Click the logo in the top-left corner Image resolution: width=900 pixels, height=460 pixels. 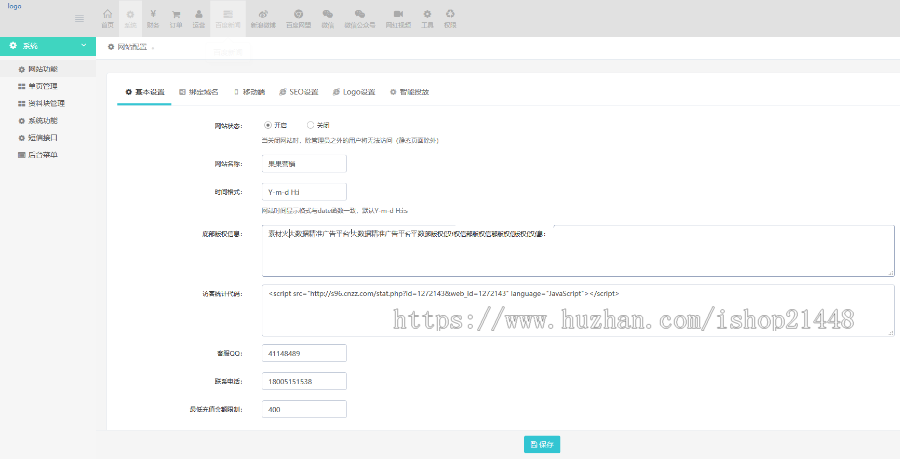(14, 6)
